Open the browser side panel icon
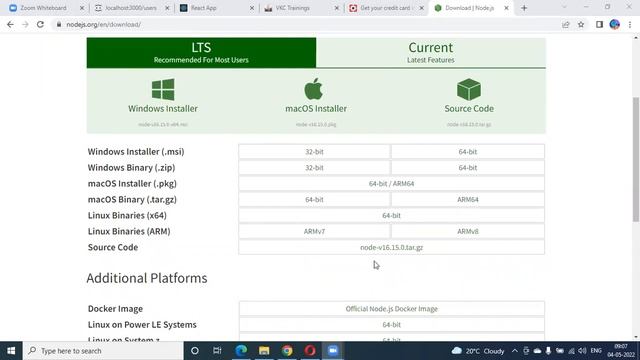Screen dimensions: 640x360 point(599,24)
